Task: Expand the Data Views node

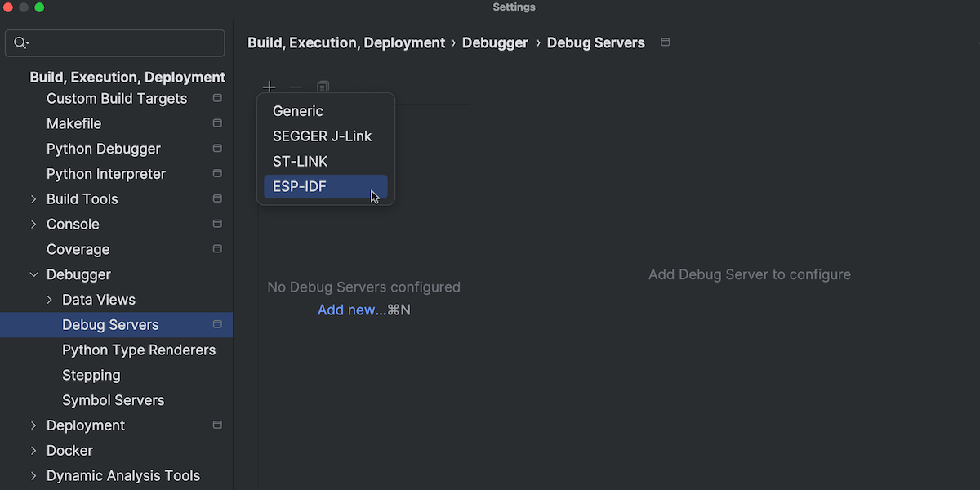Action: click(49, 300)
